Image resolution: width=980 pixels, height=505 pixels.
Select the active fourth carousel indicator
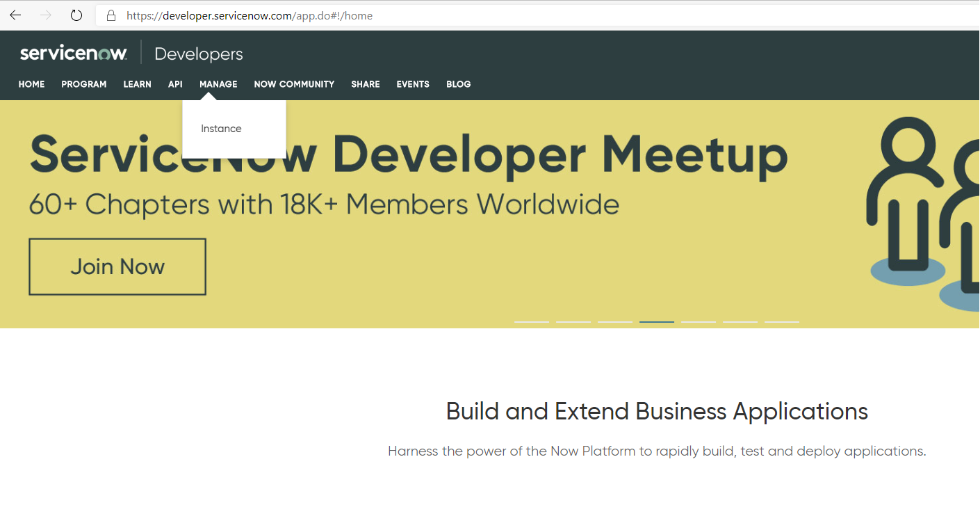click(657, 321)
